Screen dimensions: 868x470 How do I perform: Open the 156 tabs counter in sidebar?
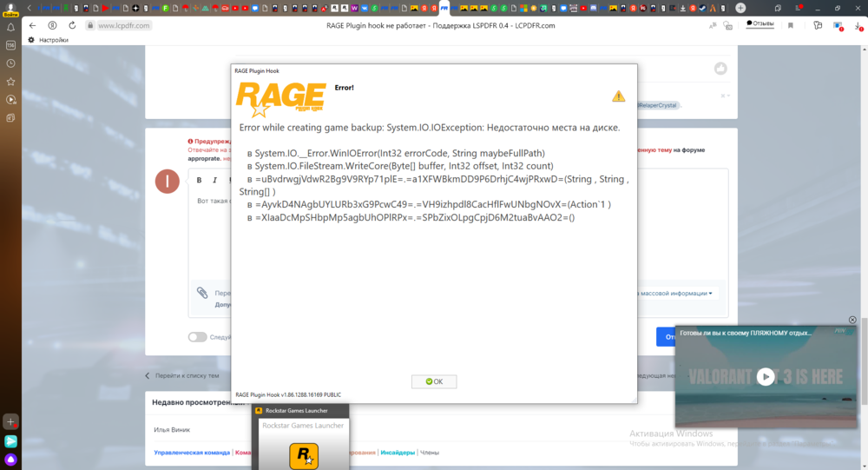click(x=10, y=45)
